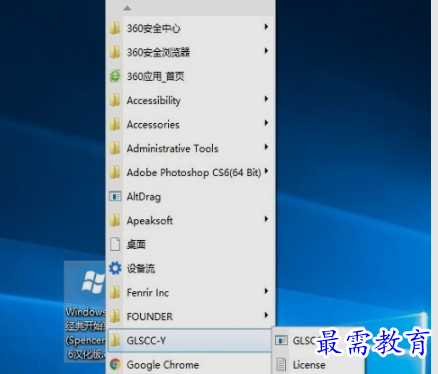Open the 360应用_首页 menu entry
This screenshot has height=374, width=438.
click(x=190, y=76)
